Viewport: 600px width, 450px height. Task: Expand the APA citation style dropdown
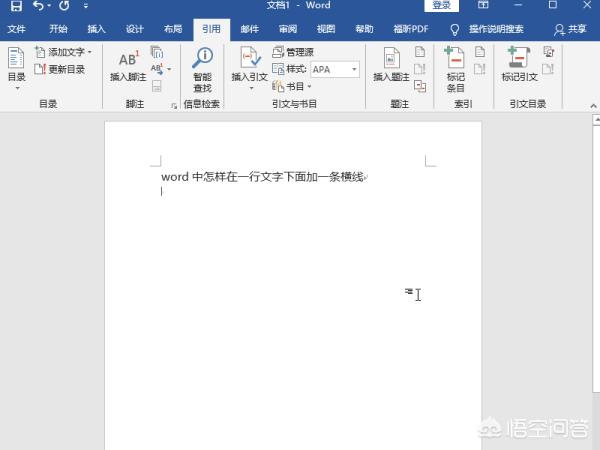coord(355,69)
